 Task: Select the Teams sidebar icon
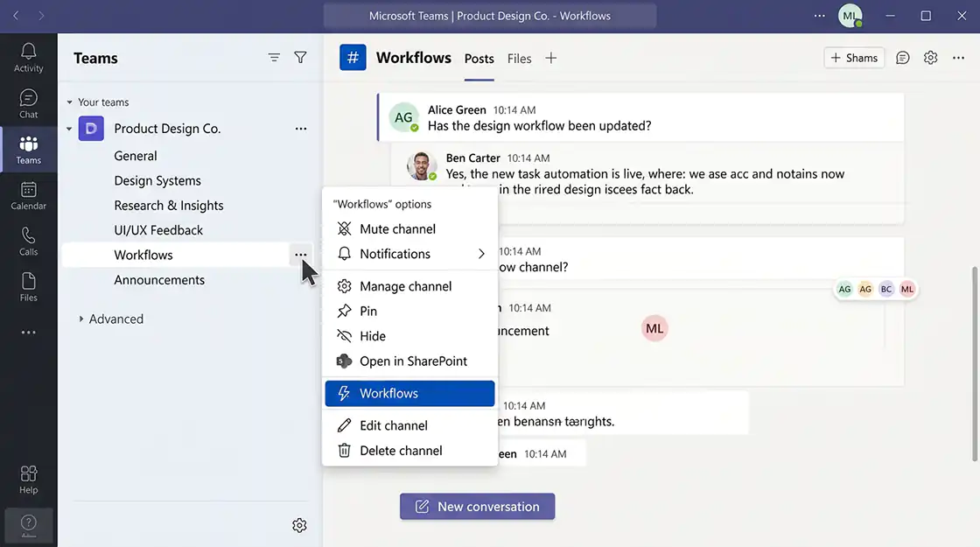click(x=28, y=150)
